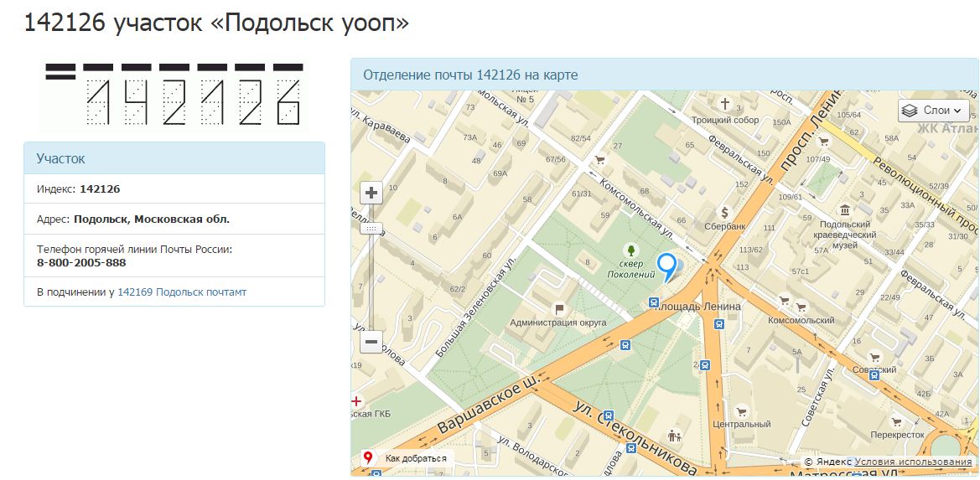Image resolution: width=980 pixels, height=480 pixels.
Task: Click the map zoom slider handle
Action: coord(371,228)
